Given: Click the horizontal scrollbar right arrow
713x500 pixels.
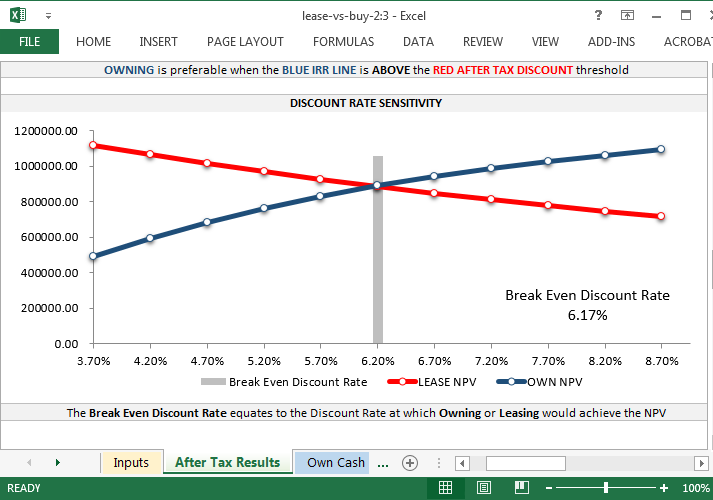Looking at the screenshot, I should pos(701,463).
